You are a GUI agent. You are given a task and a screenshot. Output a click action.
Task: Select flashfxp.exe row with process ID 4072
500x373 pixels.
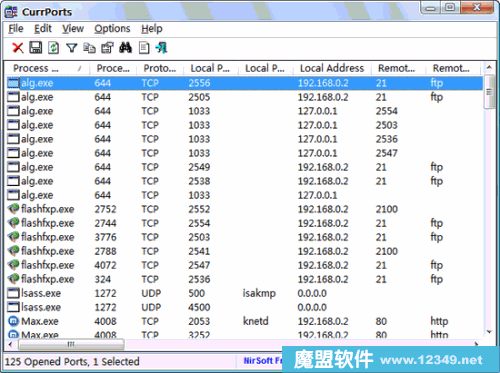(245, 265)
